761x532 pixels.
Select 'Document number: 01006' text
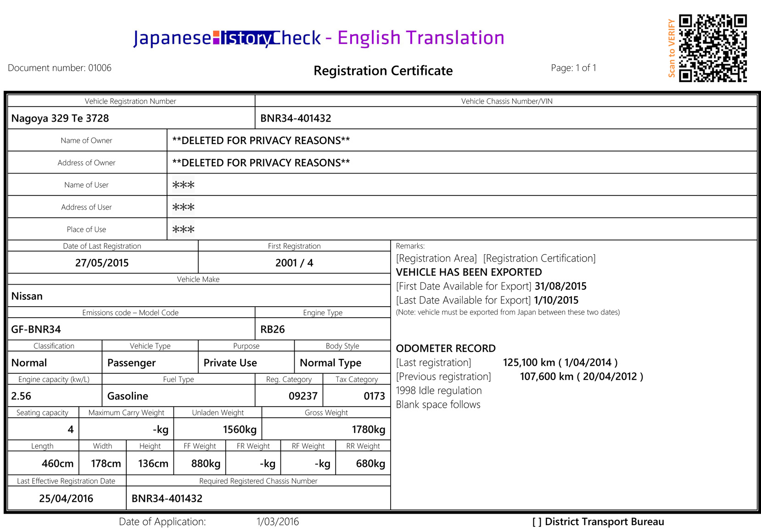[60, 68]
